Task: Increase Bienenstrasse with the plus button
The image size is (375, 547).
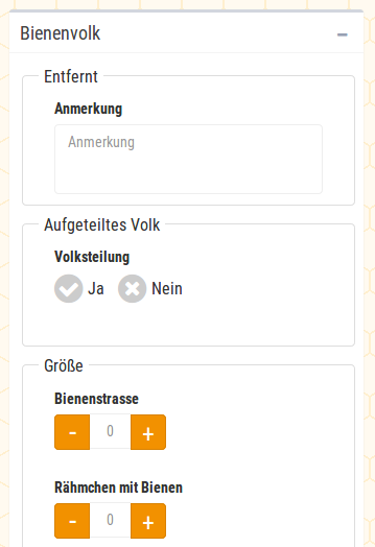Action: [148, 432]
